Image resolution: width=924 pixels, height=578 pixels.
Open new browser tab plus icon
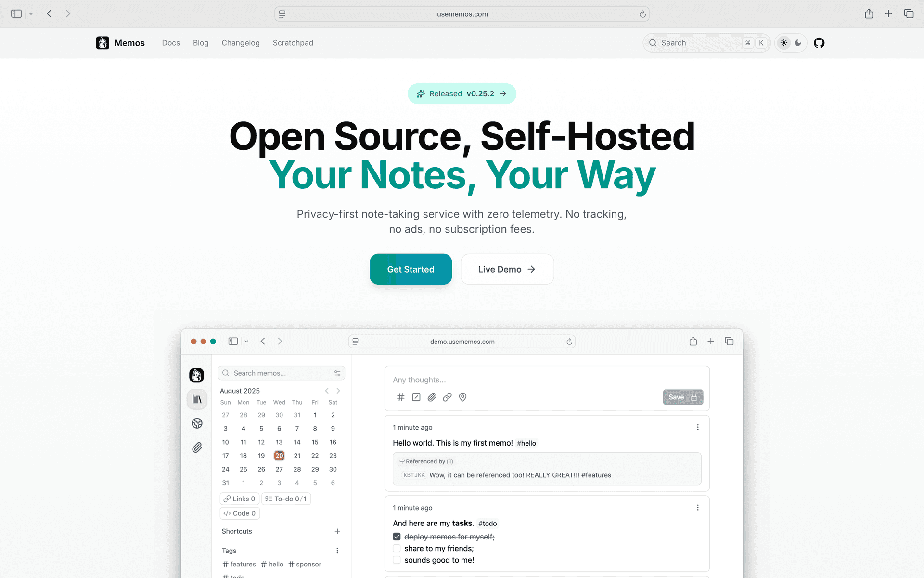(x=888, y=14)
